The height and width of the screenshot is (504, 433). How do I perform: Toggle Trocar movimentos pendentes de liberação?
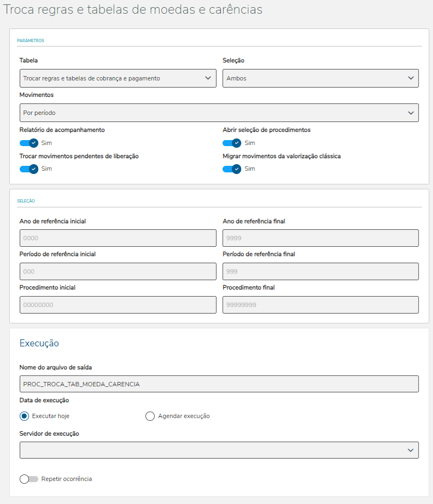click(29, 169)
